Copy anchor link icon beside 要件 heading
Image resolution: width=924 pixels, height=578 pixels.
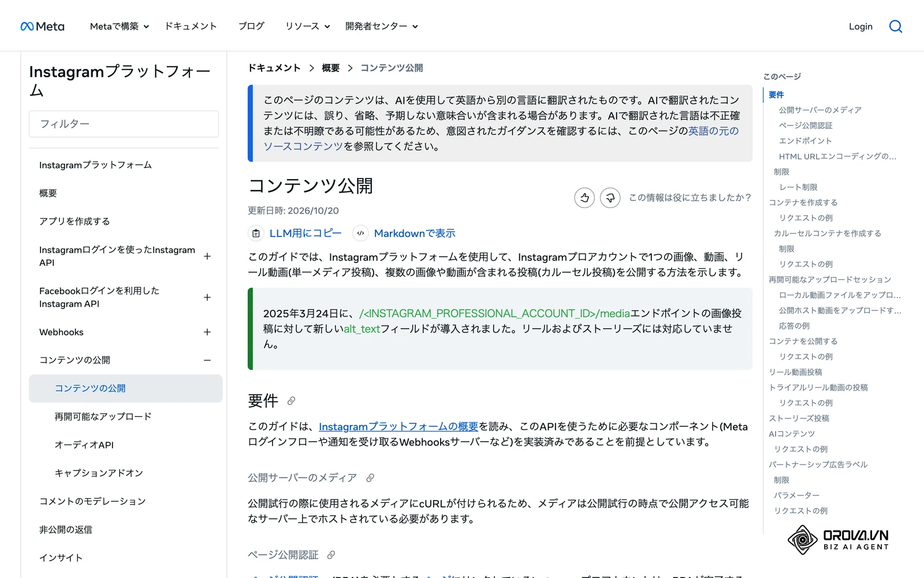(292, 401)
